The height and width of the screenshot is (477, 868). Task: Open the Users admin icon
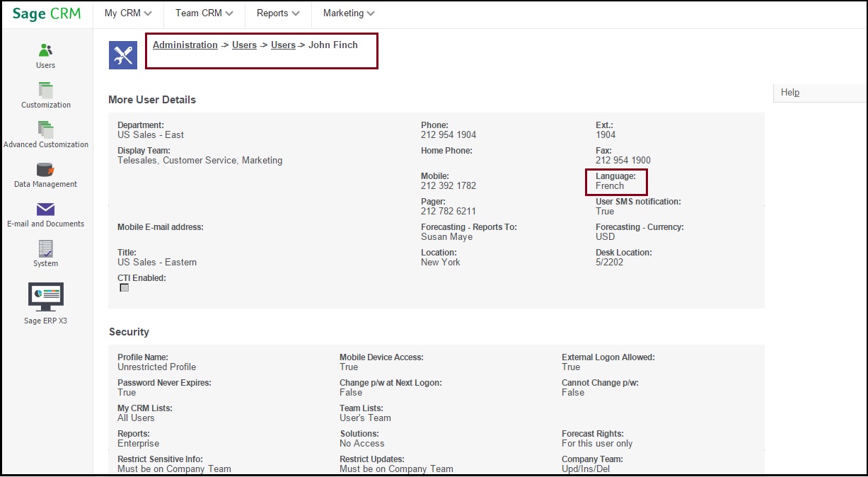click(x=46, y=50)
